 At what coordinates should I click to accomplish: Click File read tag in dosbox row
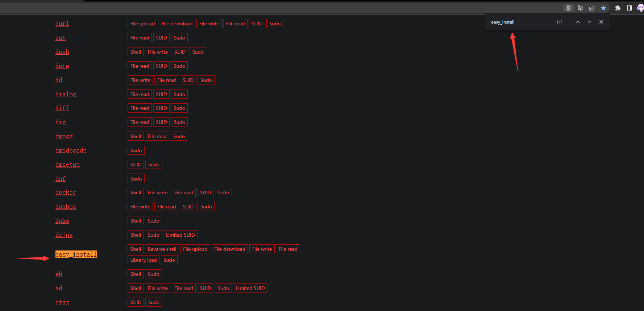coord(166,207)
